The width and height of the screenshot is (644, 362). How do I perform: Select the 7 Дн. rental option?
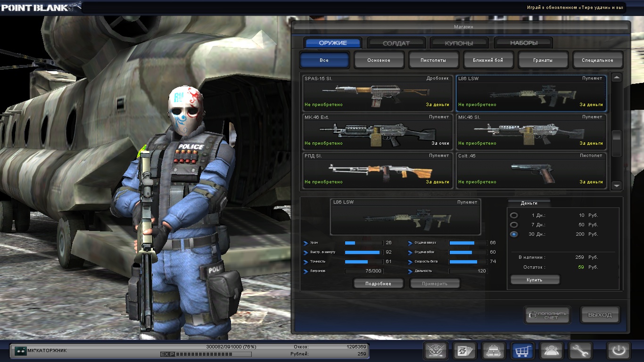514,225
